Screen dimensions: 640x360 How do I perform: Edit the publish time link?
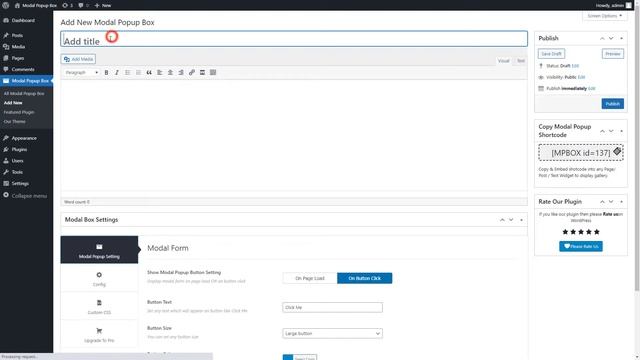pos(592,89)
